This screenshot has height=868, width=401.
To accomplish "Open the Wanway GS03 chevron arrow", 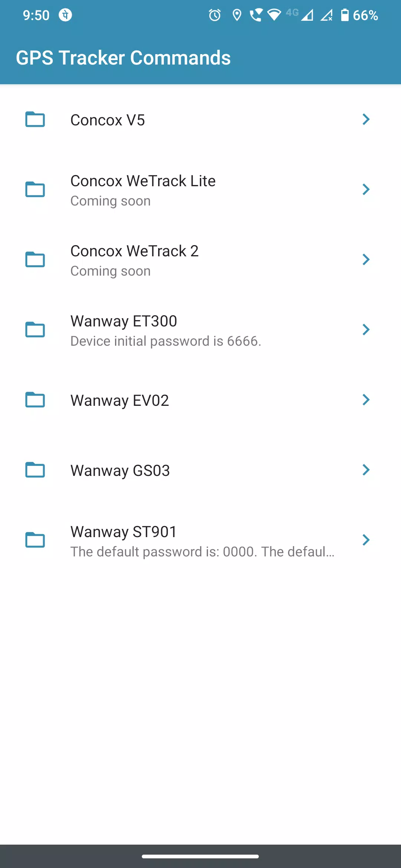I will pyautogui.click(x=366, y=470).
